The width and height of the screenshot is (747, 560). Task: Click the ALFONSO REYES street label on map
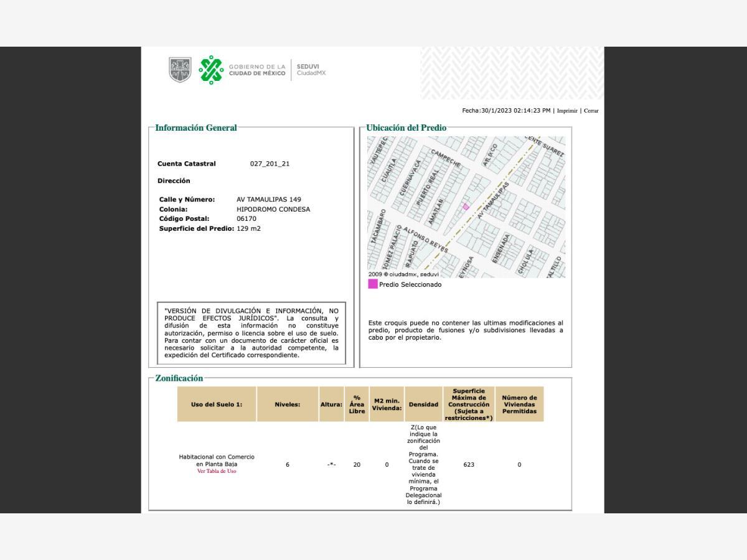click(x=426, y=239)
